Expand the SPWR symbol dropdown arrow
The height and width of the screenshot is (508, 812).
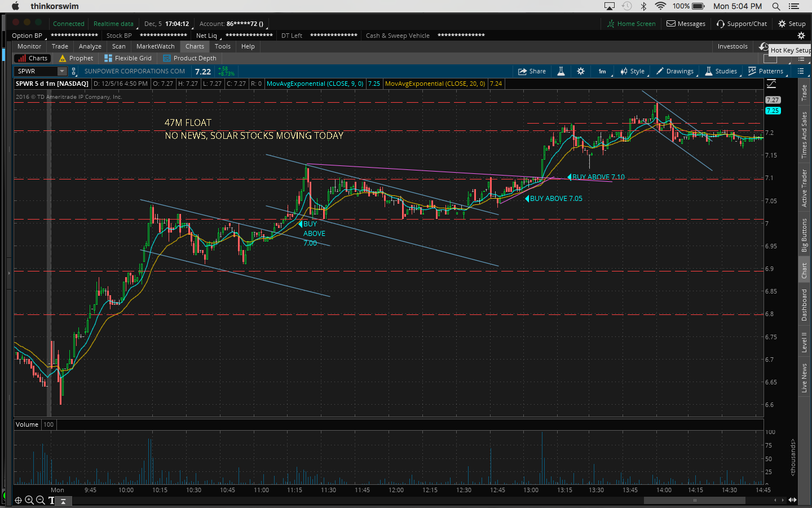[62, 71]
